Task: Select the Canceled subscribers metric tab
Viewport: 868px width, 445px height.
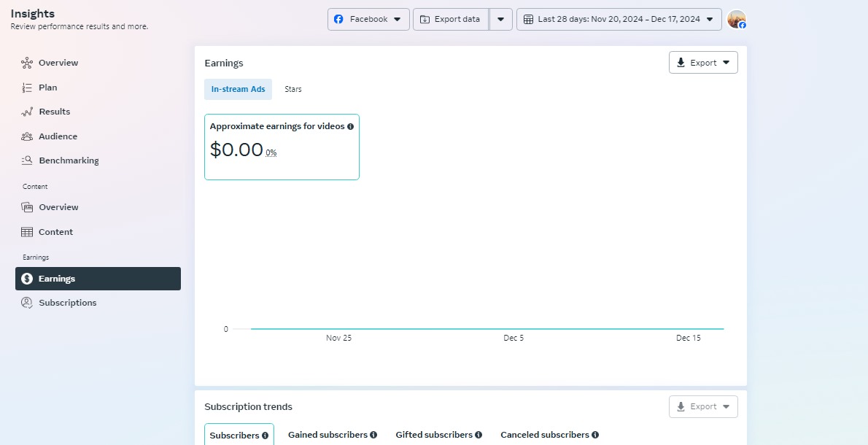Action: click(x=549, y=435)
